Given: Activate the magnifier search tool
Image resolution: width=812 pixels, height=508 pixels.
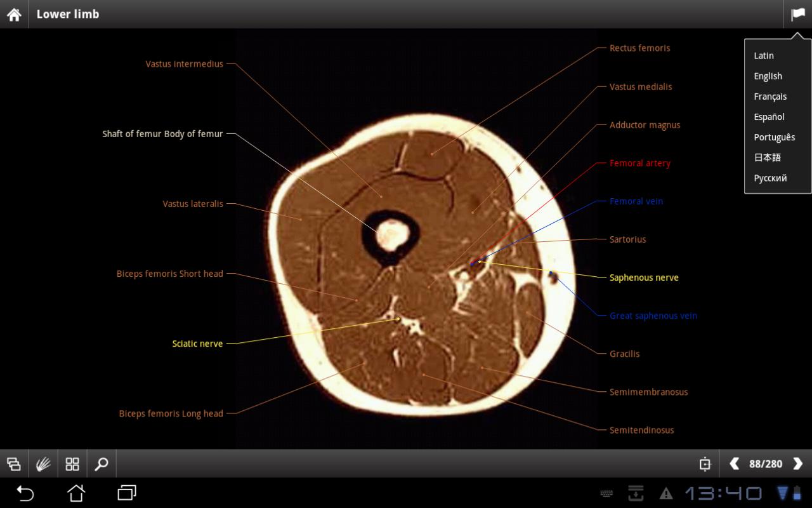Looking at the screenshot, I should pyautogui.click(x=101, y=464).
